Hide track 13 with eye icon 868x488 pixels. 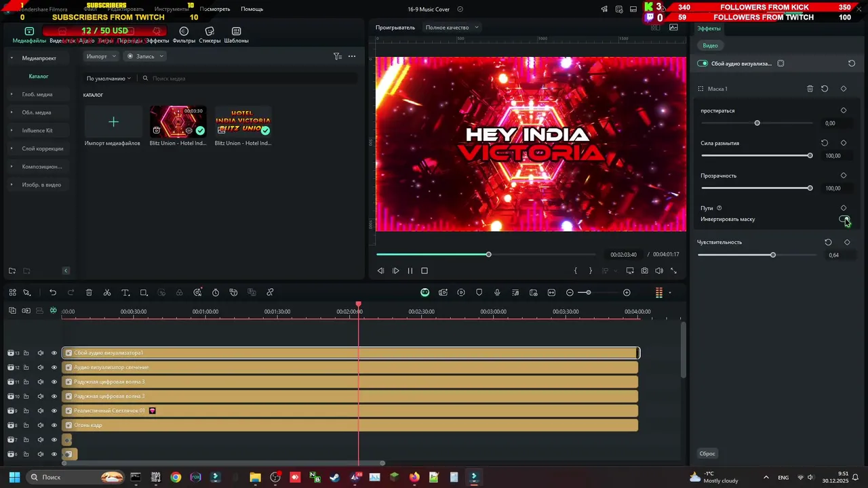[54, 353]
